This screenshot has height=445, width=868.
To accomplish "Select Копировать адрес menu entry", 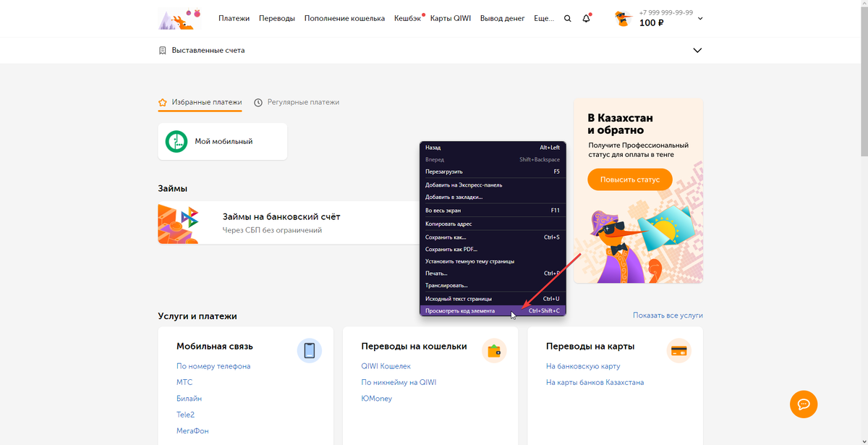I will 493,224.
